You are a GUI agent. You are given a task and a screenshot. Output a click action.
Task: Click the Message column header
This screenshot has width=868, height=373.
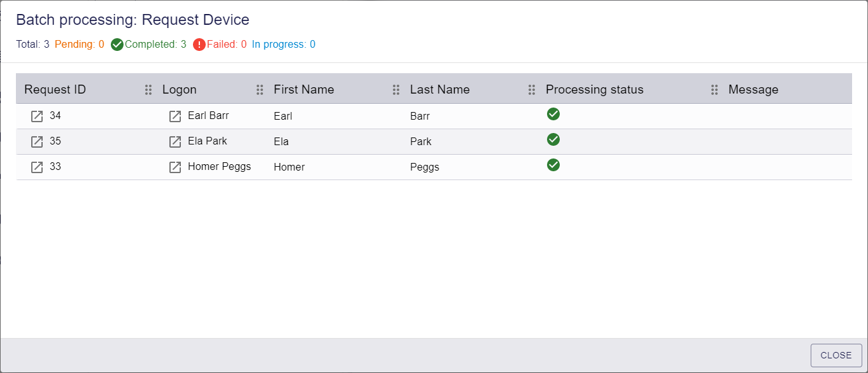point(753,90)
